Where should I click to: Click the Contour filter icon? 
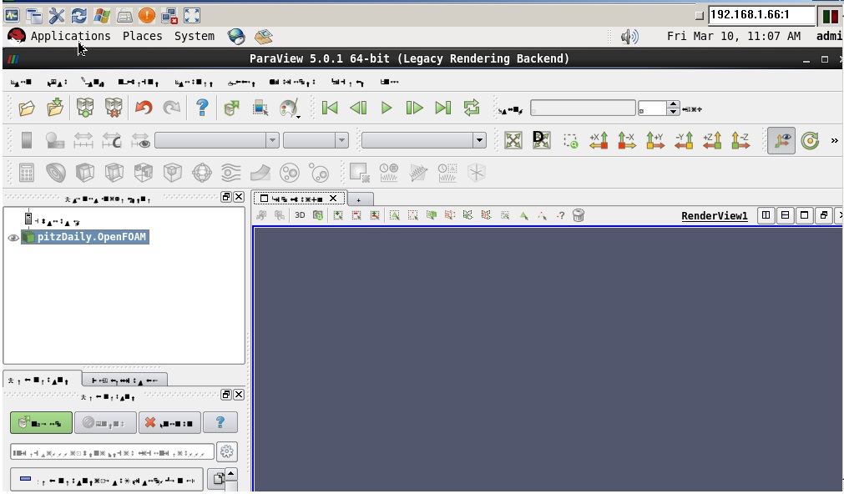pos(56,173)
